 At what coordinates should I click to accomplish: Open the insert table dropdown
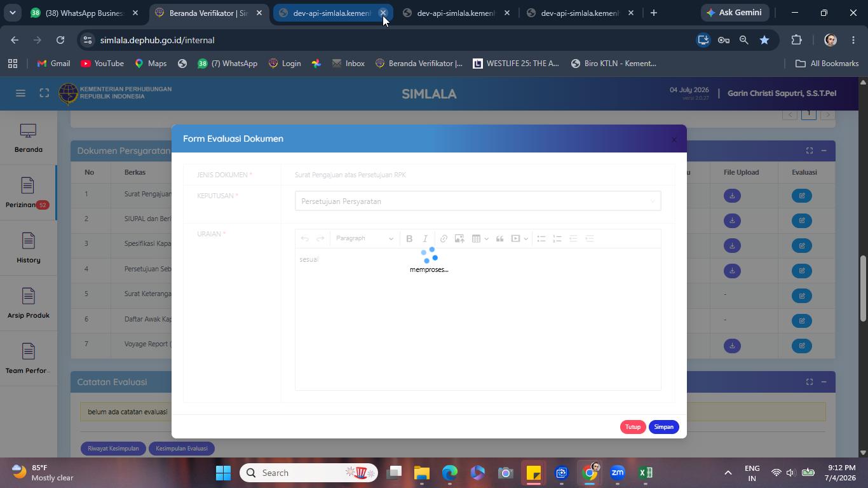click(x=480, y=238)
